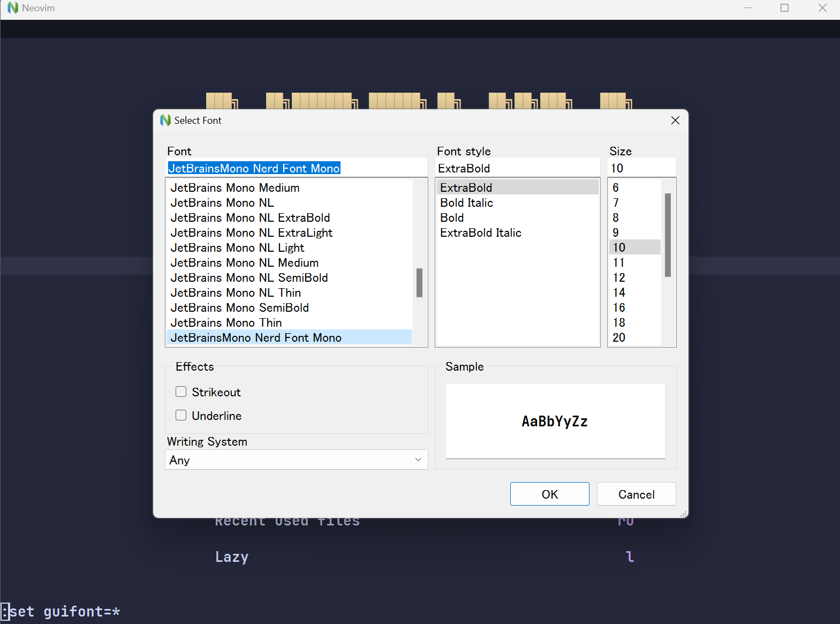
Task: Select JetBrainsMono Nerd Font Mono in list
Action: (x=290, y=337)
